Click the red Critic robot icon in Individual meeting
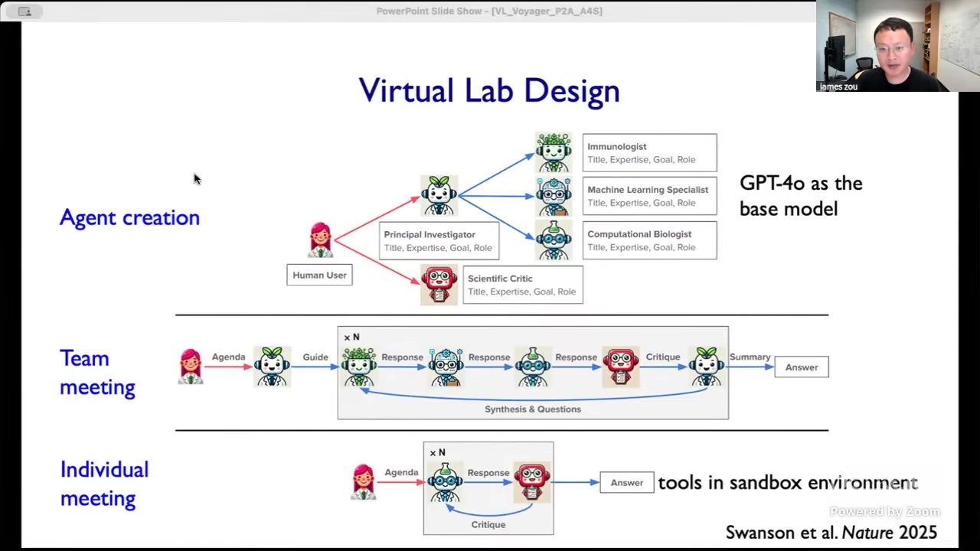Screen dimensions: 980x551 click(x=532, y=482)
